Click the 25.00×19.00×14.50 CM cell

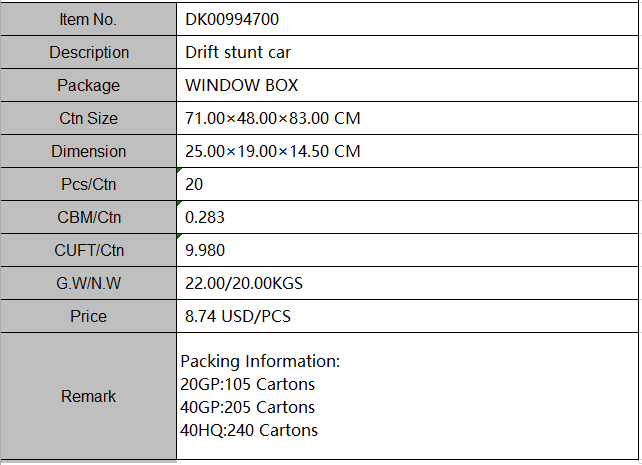[406, 151]
